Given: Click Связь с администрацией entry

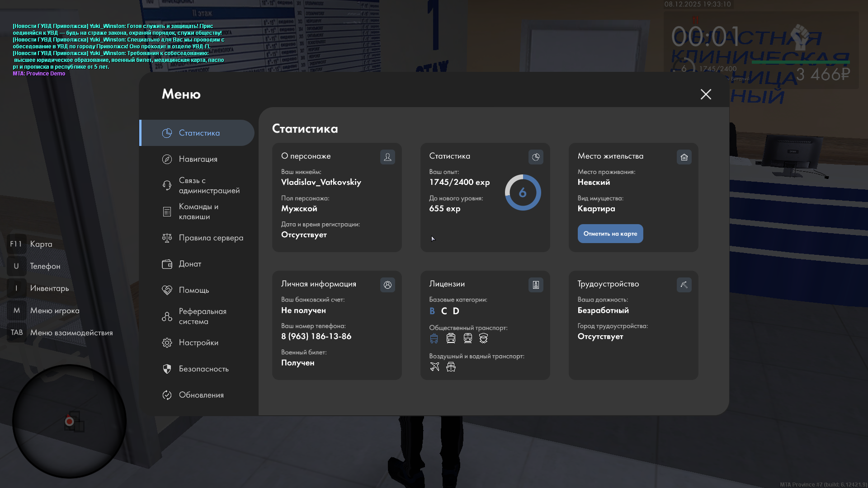Looking at the screenshot, I should tap(209, 185).
